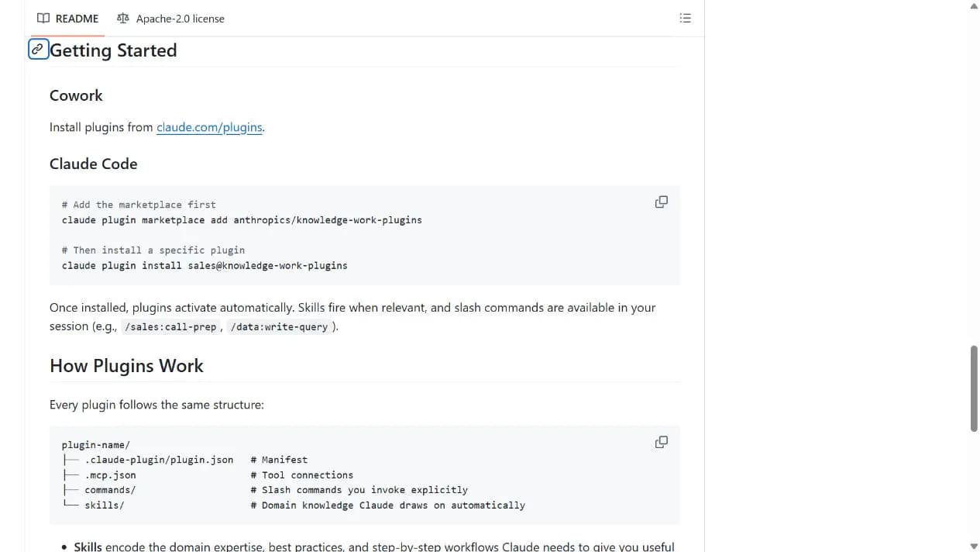The height and width of the screenshot is (552, 980).
Task: Click the Cowork heading
Action: 76,95
